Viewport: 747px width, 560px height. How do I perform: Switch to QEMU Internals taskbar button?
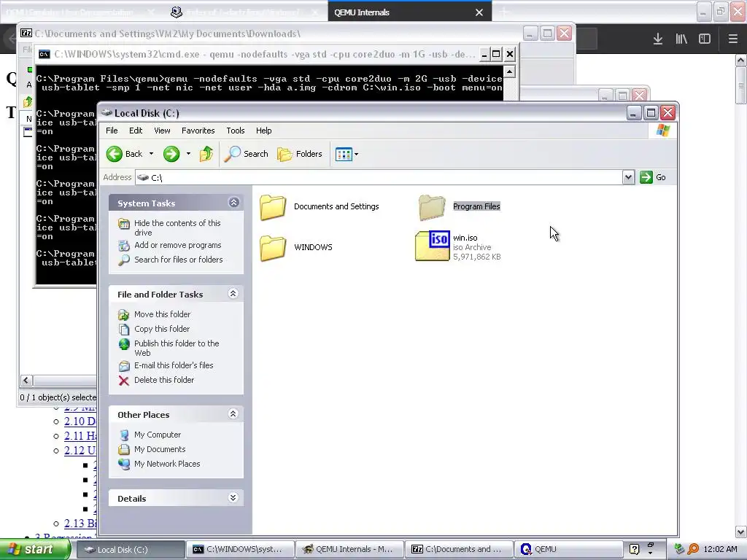point(349,550)
